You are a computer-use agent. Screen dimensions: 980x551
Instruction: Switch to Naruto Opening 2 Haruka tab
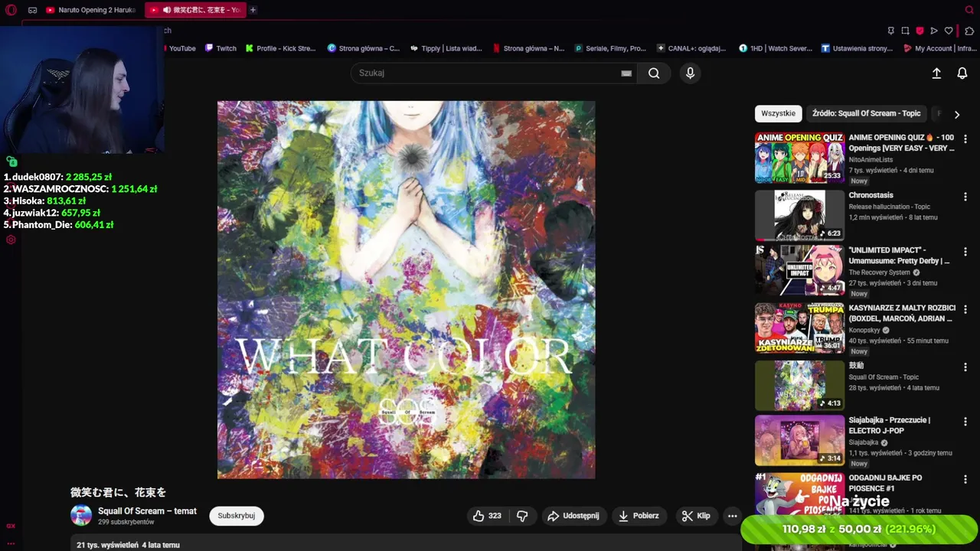[x=92, y=10]
